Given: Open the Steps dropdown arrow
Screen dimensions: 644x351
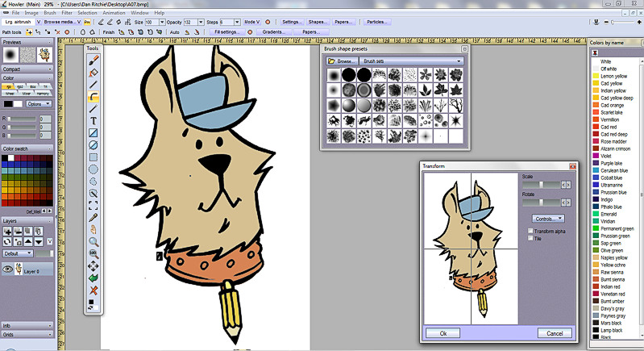Looking at the screenshot, I should (x=237, y=22).
